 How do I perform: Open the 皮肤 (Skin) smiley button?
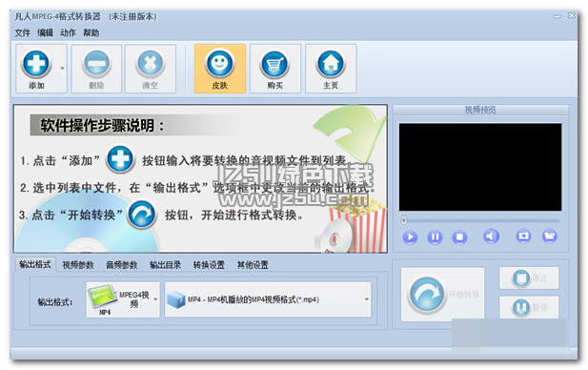(x=220, y=69)
